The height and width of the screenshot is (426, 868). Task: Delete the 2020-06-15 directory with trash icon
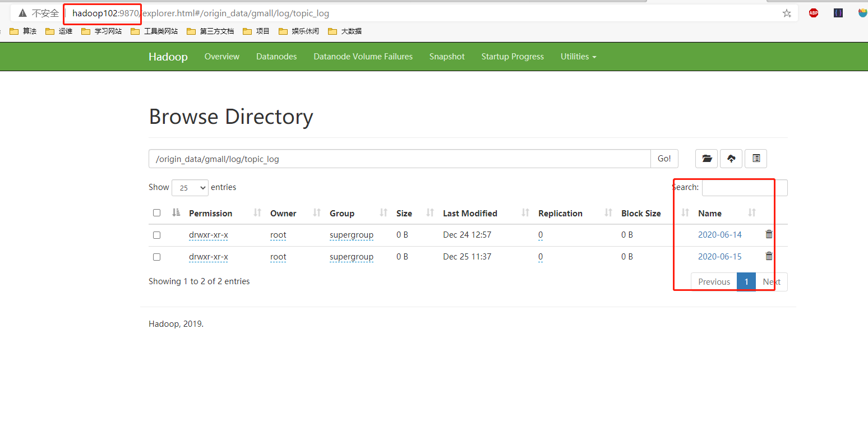pyautogui.click(x=769, y=256)
